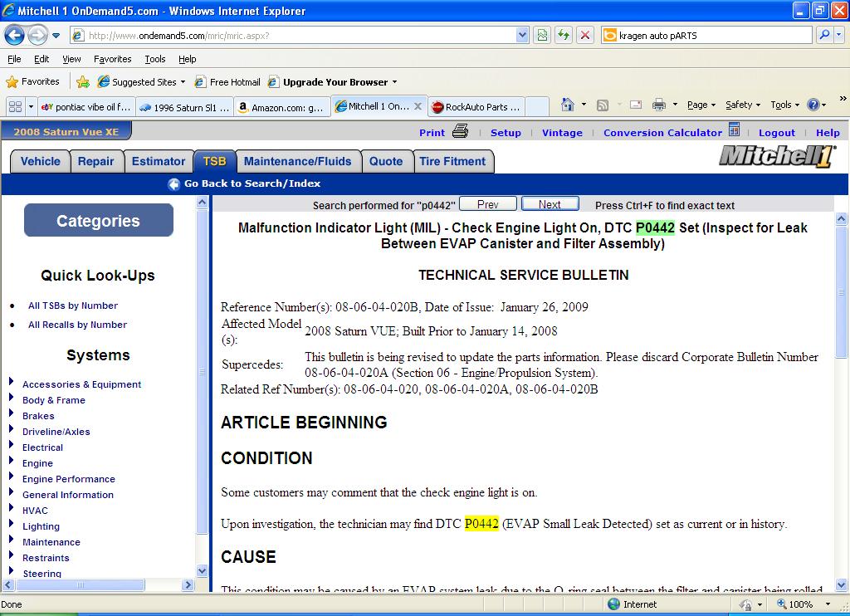The image size is (850, 616).
Task: Click the calculator icon beside Conversion Calculator
Action: [734, 130]
